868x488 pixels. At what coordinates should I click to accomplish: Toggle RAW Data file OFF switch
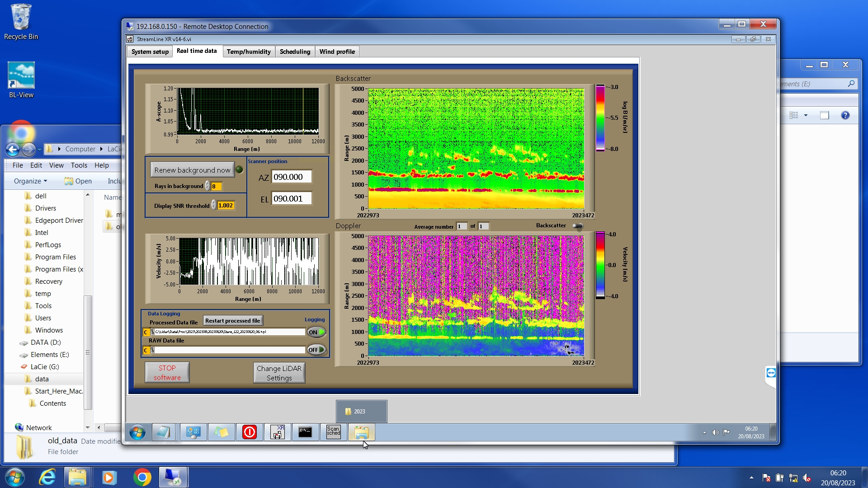(x=316, y=350)
